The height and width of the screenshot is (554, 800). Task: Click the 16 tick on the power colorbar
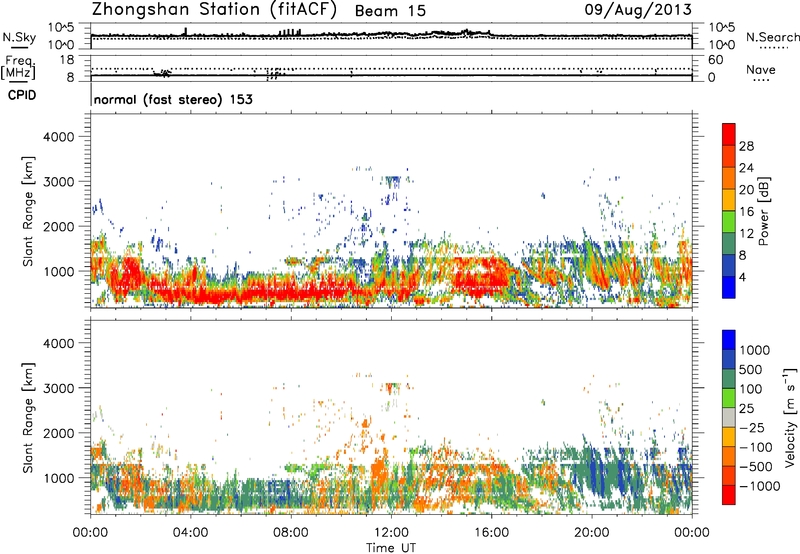point(746,212)
